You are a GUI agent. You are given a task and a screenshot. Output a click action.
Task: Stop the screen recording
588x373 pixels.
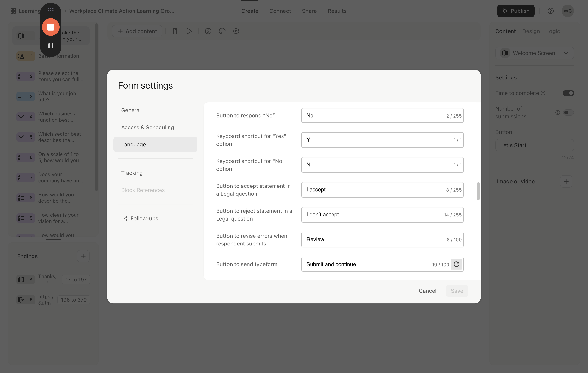pyautogui.click(x=51, y=27)
